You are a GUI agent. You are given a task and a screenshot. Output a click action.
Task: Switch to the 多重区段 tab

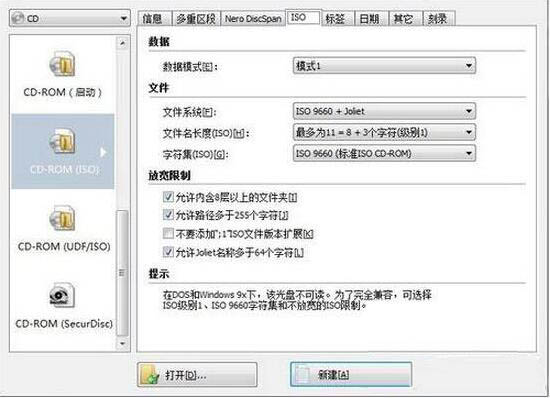(196, 19)
